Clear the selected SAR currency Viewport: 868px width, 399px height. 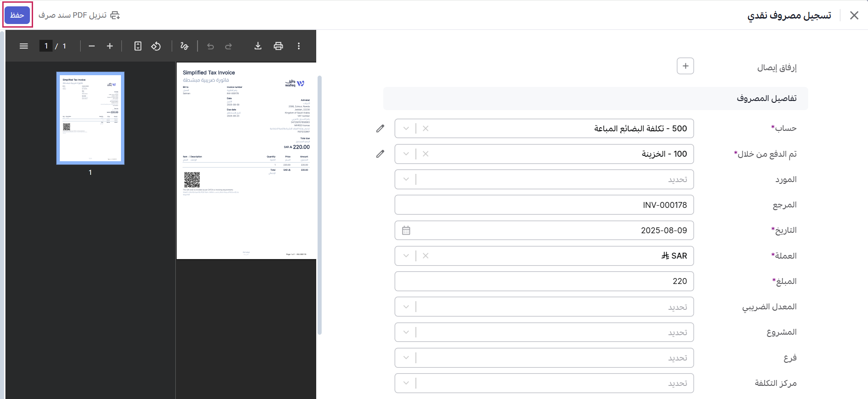click(425, 256)
